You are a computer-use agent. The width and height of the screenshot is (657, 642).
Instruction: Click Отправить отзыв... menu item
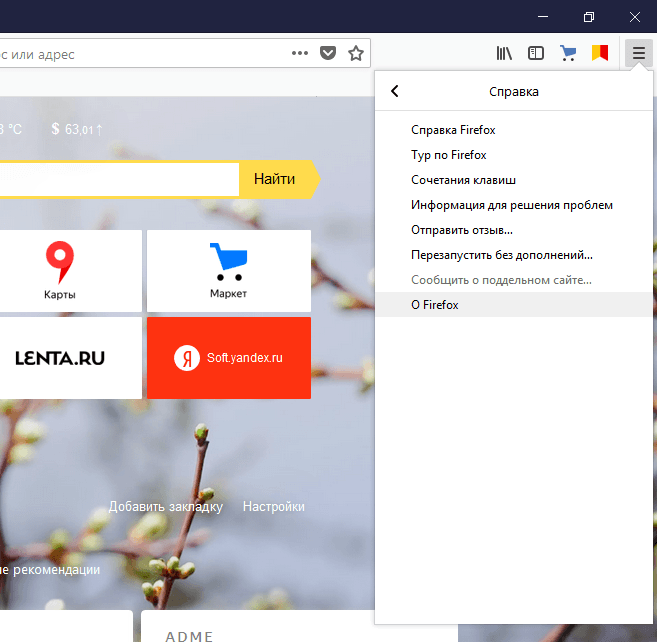click(x=514, y=230)
